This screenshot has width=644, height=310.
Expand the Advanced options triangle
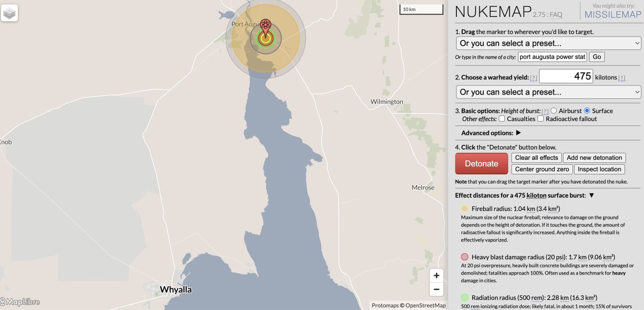[x=518, y=132]
